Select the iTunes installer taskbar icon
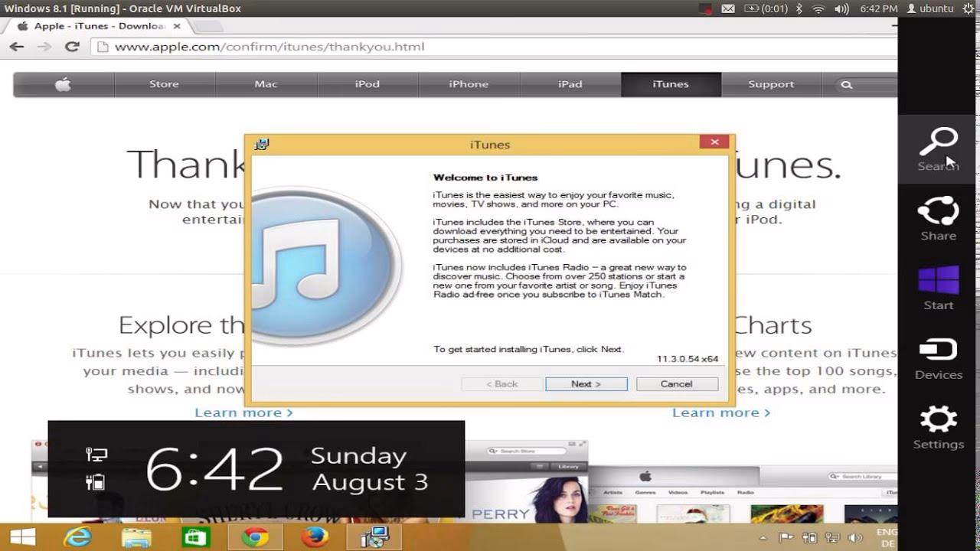Image resolution: width=980 pixels, height=551 pixels. click(x=374, y=537)
